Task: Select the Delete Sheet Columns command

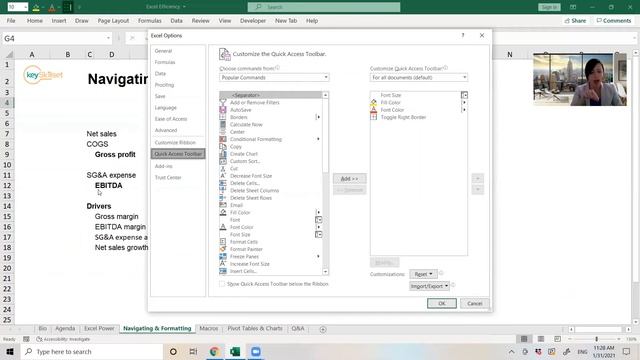Action: point(271,191)
